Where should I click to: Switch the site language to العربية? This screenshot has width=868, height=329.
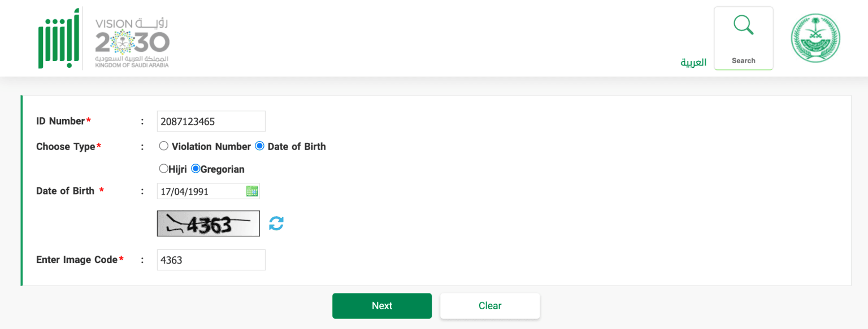tap(693, 62)
